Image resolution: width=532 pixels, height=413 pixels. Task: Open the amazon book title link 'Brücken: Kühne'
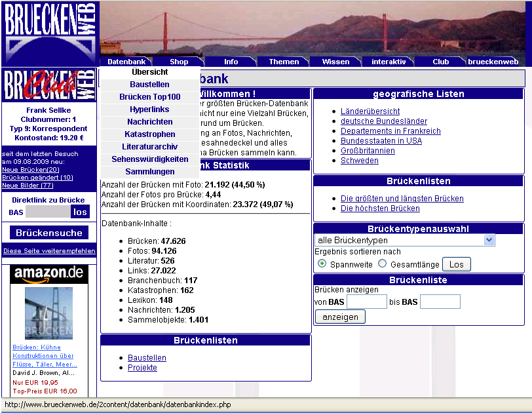coord(37,347)
